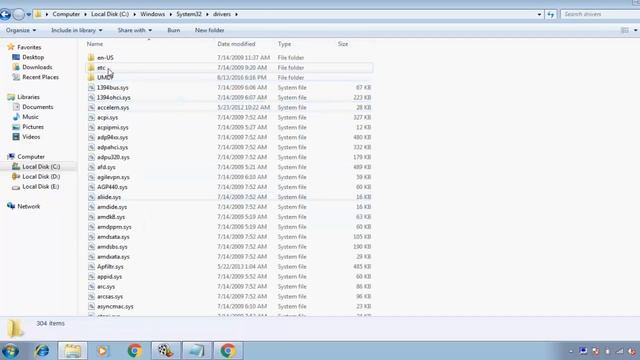Show hidden system tray icons arrow
Screen dimensions: 640x360
571,351
